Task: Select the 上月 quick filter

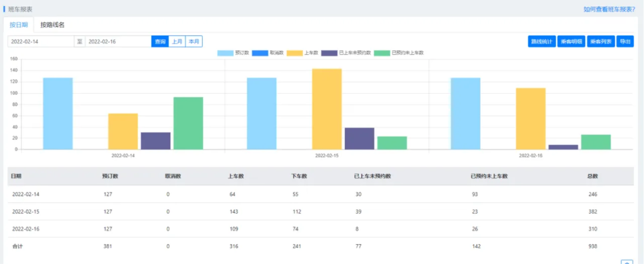Action: (x=177, y=42)
